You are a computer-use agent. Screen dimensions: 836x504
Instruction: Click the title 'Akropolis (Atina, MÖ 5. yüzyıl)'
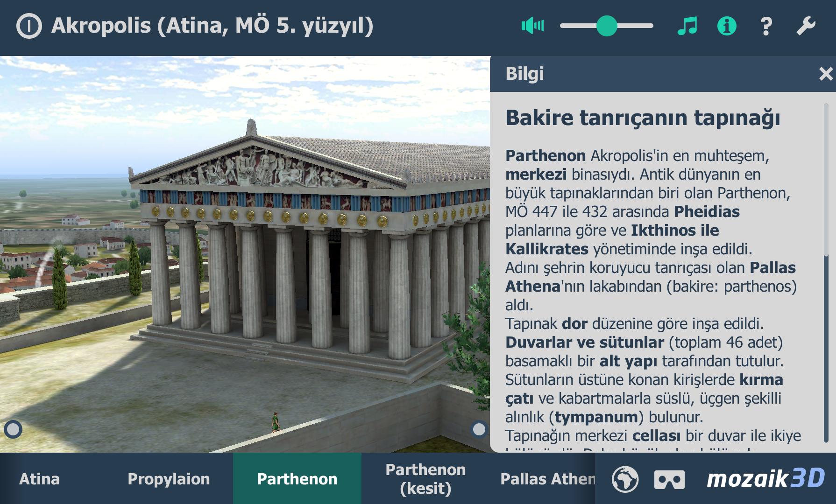[x=213, y=26]
